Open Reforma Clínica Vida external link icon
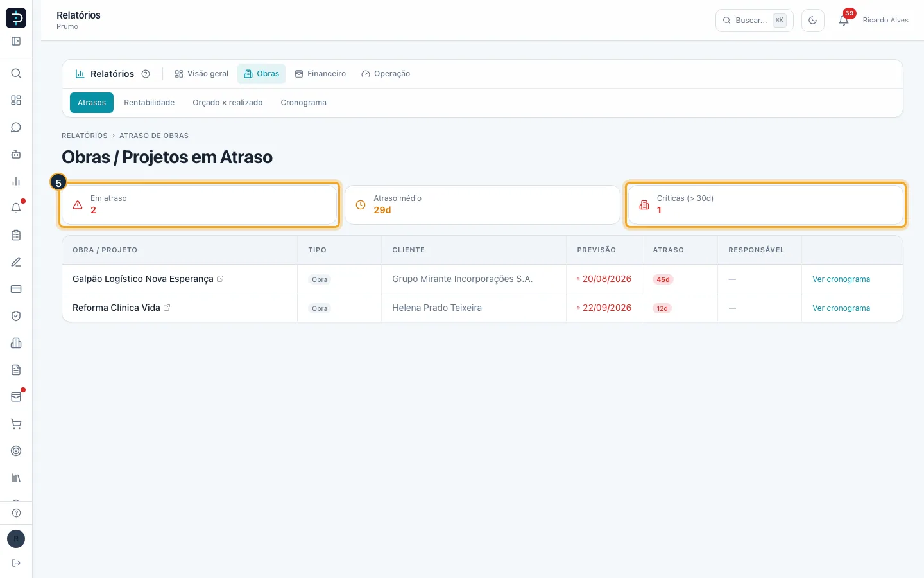 pos(167,308)
